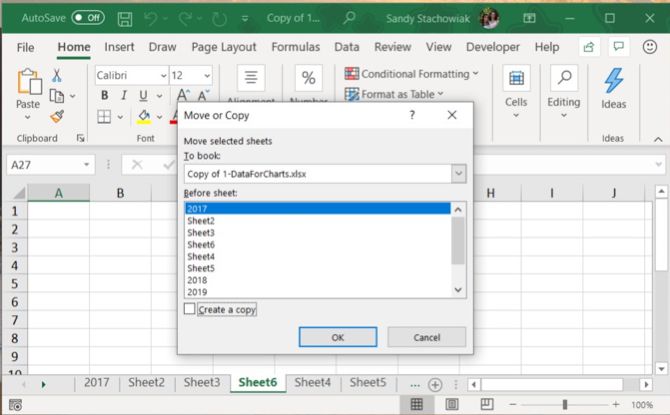Open the Calibri font name dropdown
This screenshot has width=670, height=415.
coord(164,76)
